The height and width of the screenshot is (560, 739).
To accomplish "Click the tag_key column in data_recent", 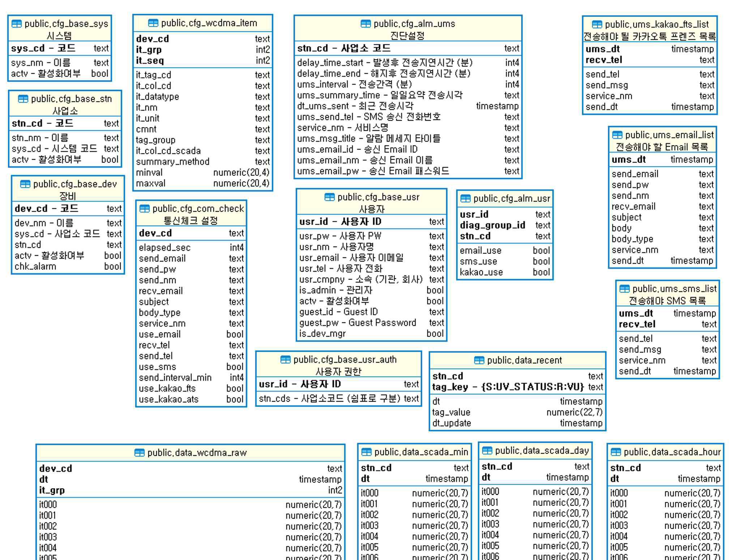I will click(x=518, y=387).
